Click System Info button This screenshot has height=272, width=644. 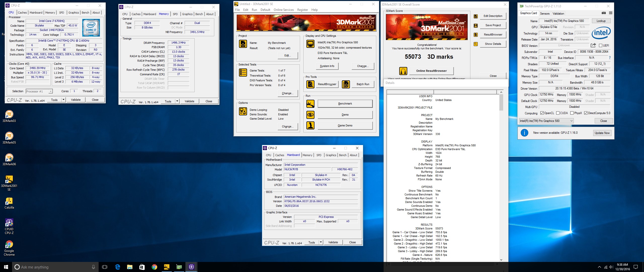(327, 66)
